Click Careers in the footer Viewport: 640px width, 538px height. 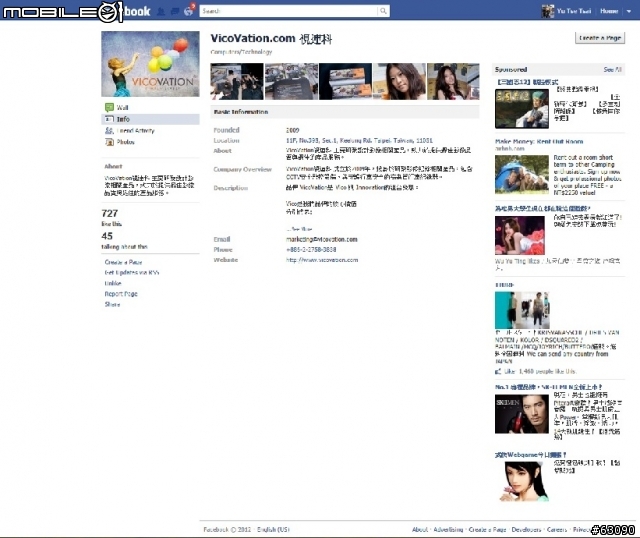coord(557,530)
